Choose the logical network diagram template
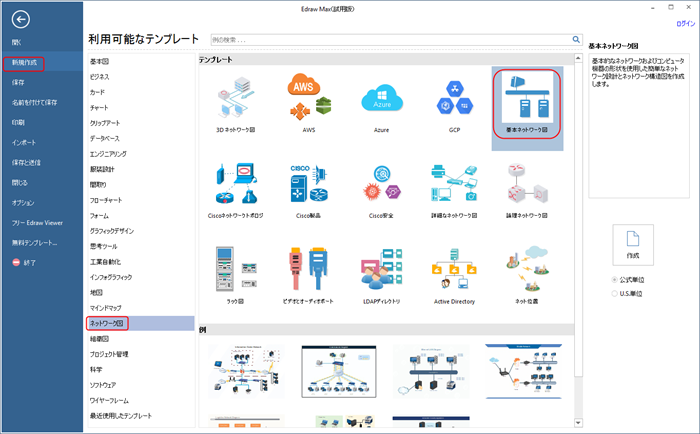This screenshot has width=700, height=434. click(x=527, y=191)
